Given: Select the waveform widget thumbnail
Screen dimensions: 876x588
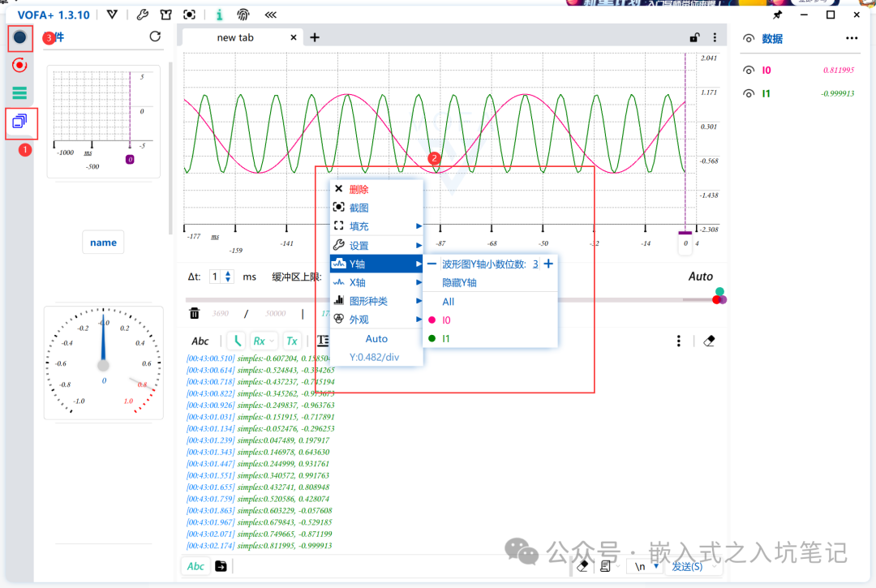Looking at the screenshot, I should click(x=103, y=122).
